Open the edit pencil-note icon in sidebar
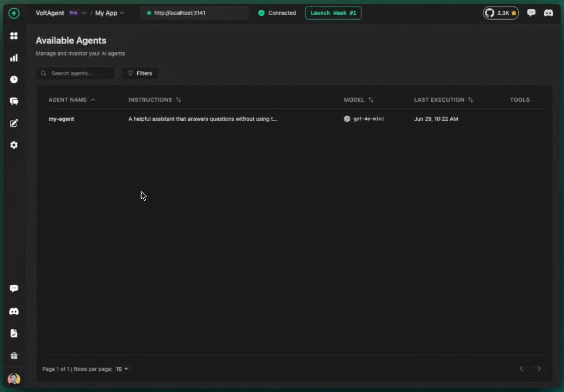This screenshot has width=564, height=392. point(14,124)
